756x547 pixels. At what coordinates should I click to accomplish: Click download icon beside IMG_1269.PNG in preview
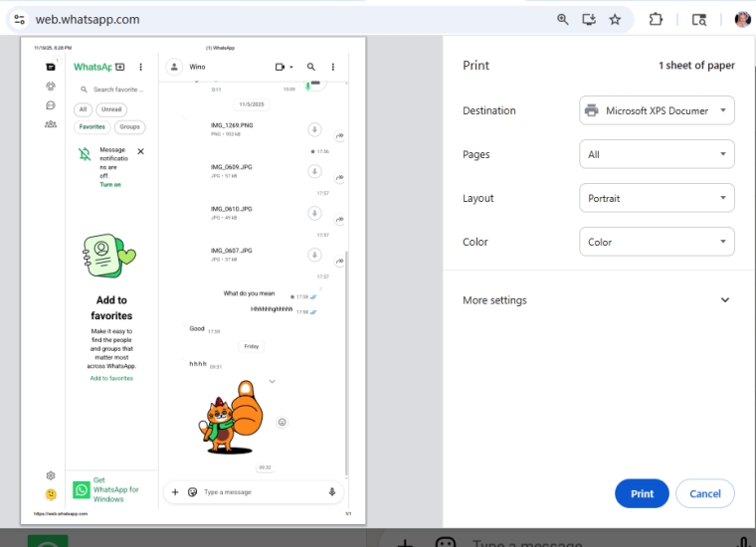click(x=314, y=129)
